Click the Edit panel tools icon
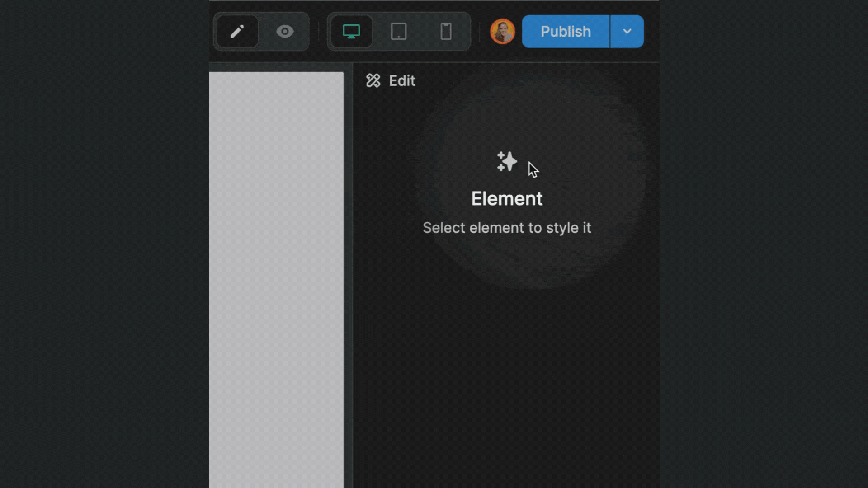This screenshot has height=488, width=868. click(x=374, y=80)
